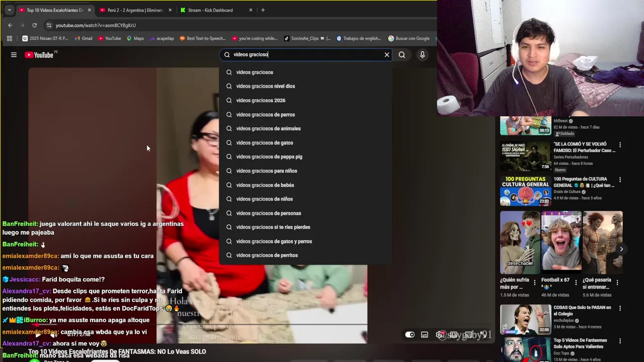
Task: Open options for "100 Preguntas de CULTURA GENERAL"
Action: (620, 180)
